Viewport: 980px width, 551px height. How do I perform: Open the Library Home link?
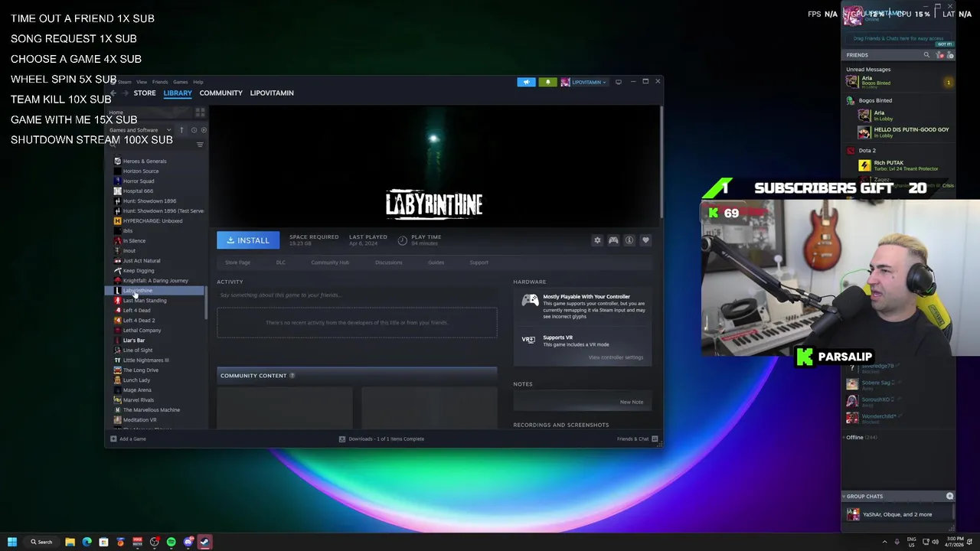click(x=116, y=112)
